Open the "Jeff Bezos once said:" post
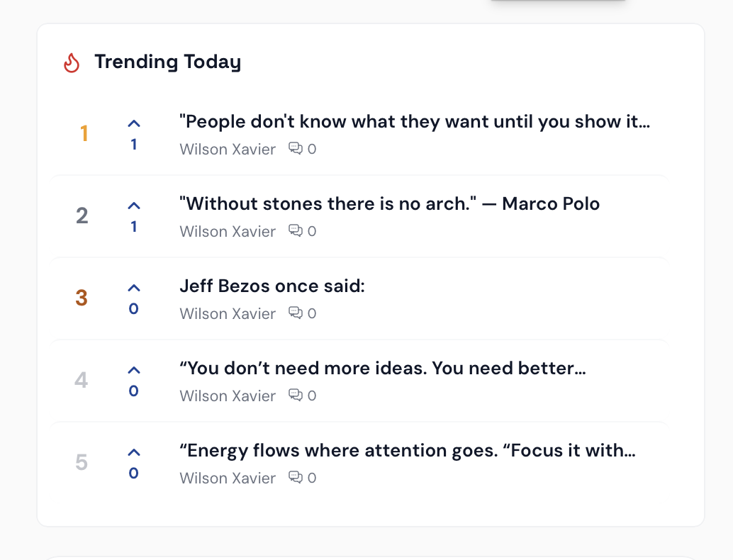The width and height of the screenshot is (733, 560). 272,286
